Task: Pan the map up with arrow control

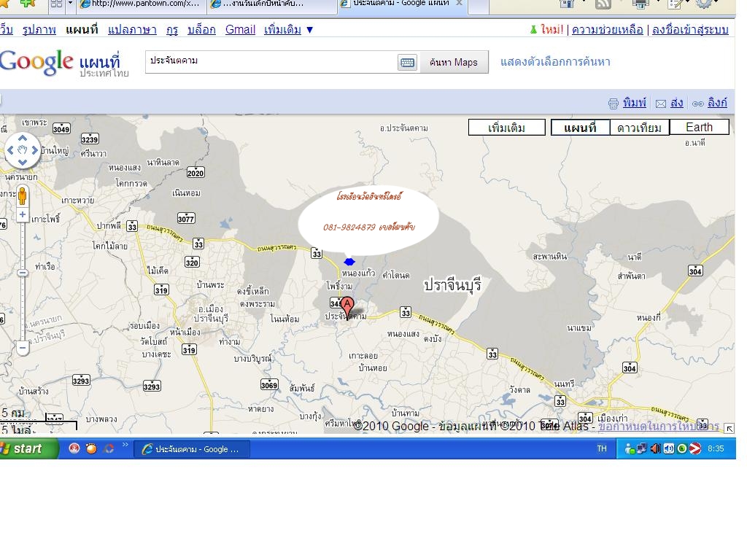Action: coord(23,138)
